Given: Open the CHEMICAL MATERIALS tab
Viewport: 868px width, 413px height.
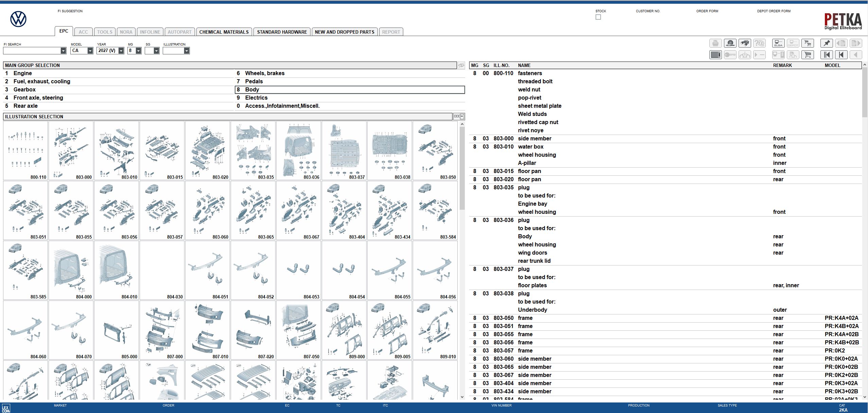Looking at the screenshot, I should [x=224, y=32].
